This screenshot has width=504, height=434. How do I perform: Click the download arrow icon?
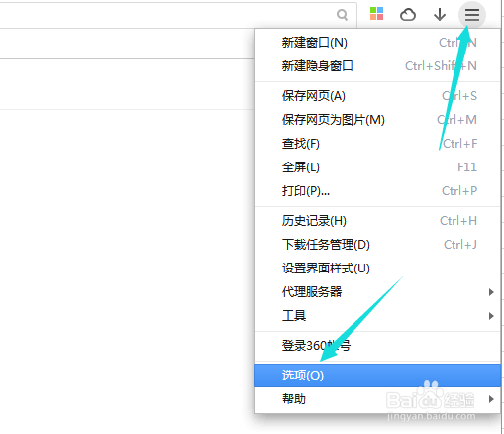440,15
